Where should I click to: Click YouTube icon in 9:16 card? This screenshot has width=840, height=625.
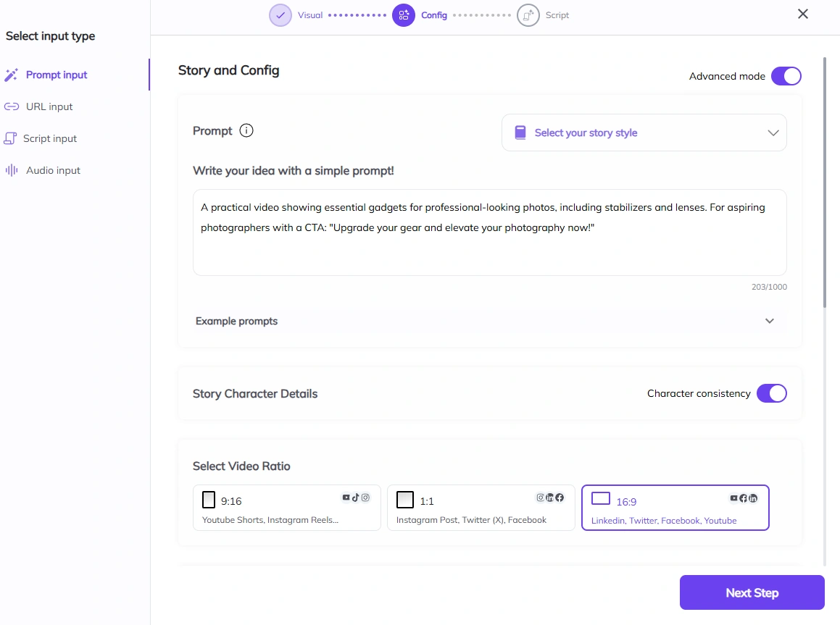346,498
